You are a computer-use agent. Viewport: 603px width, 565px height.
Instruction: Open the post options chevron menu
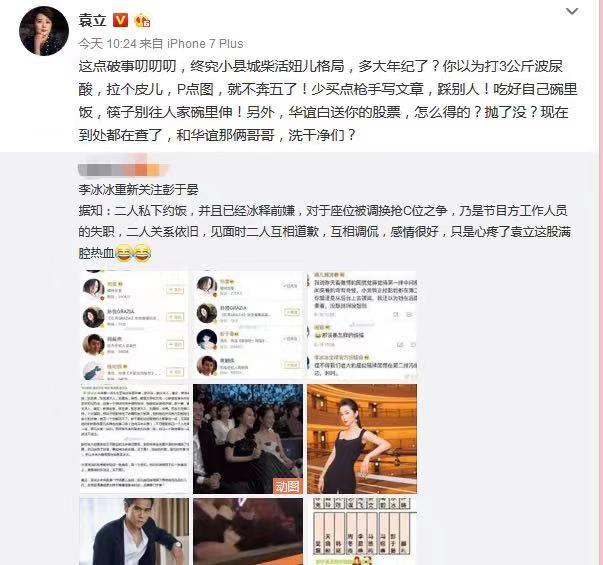572,12
